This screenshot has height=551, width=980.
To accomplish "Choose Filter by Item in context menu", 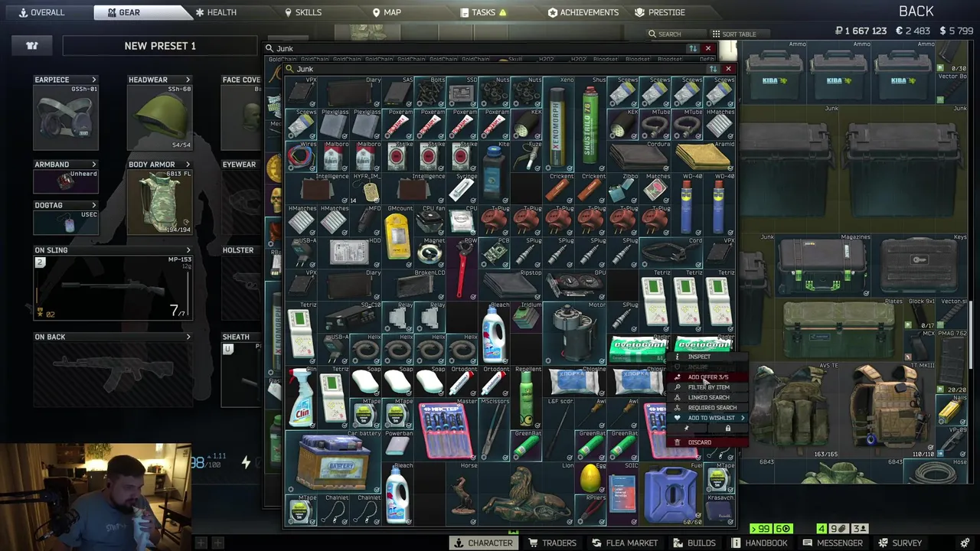I will coord(708,387).
